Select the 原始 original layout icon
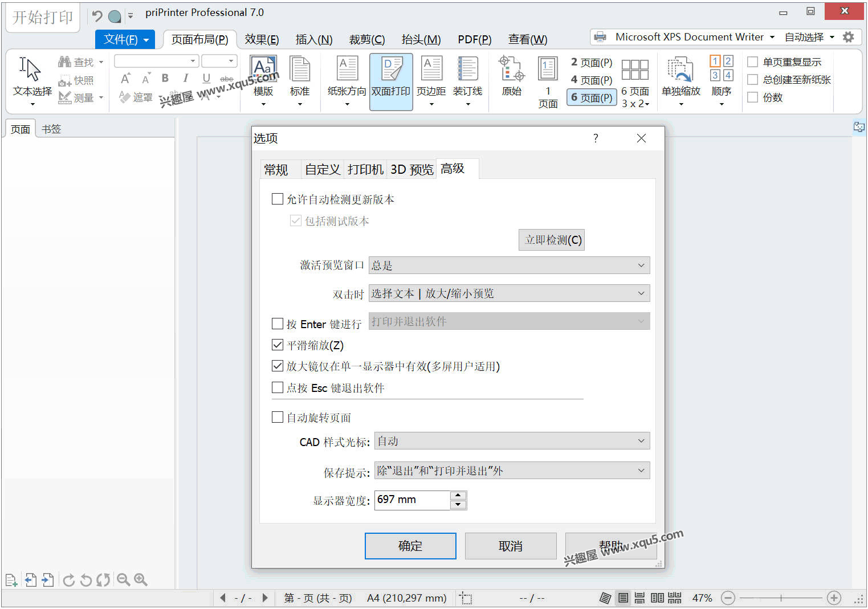This screenshot has height=609, width=868. [512, 76]
